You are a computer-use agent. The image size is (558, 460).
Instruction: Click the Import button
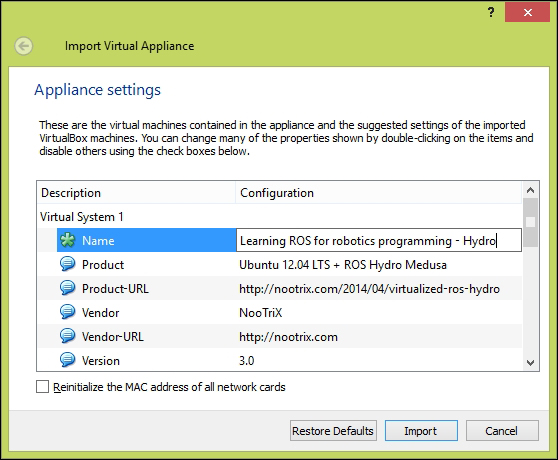[x=421, y=431]
